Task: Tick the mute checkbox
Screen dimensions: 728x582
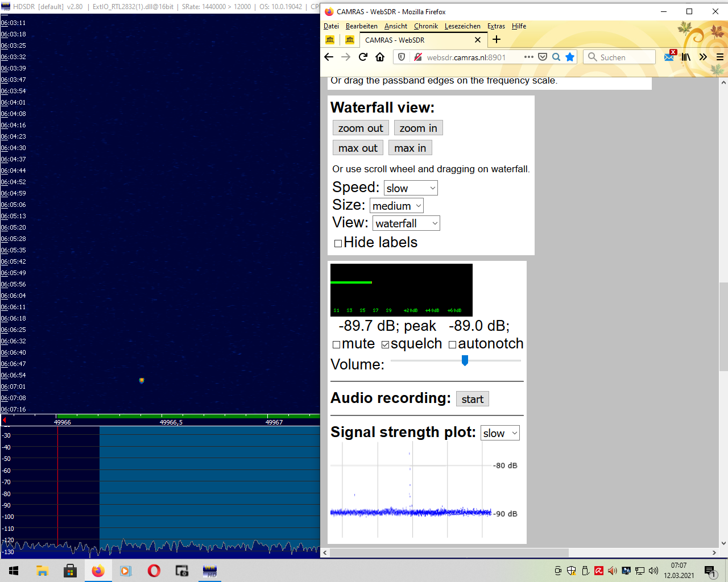Action: click(x=336, y=344)
